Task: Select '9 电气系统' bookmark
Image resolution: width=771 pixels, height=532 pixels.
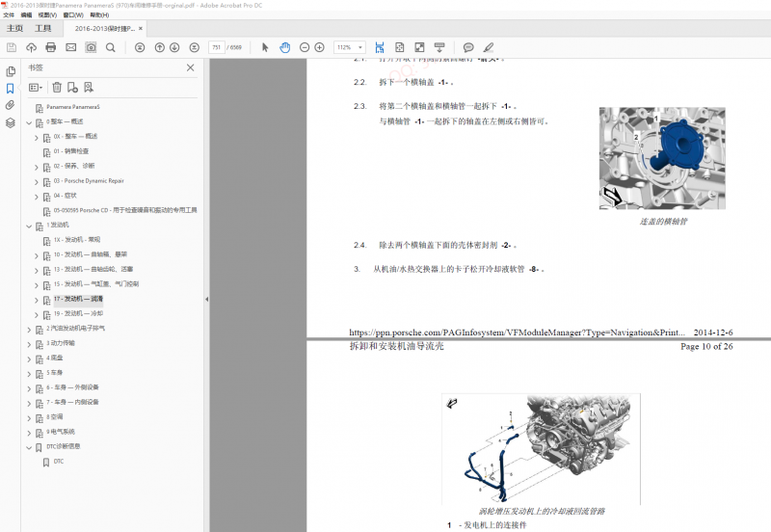Action: coord(61,432)
